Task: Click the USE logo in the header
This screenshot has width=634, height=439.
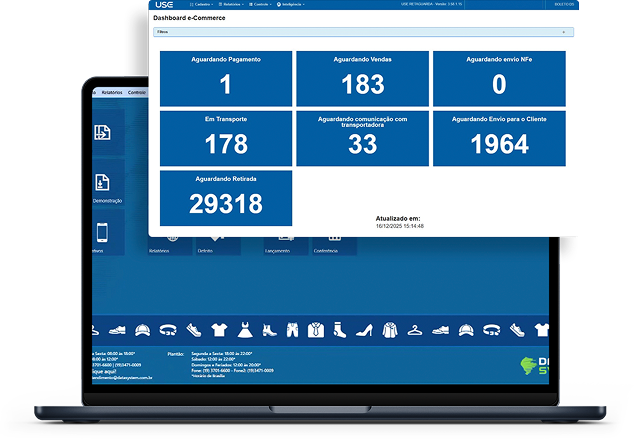Action: (x=166, y=5)
